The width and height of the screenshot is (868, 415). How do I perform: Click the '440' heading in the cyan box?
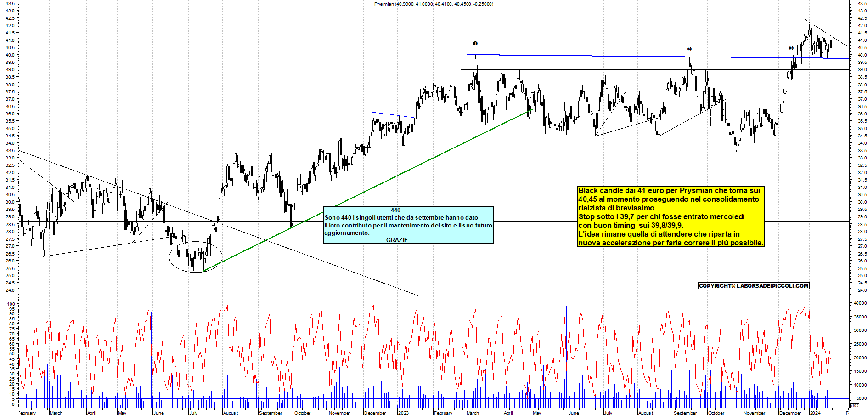point(395,210)
